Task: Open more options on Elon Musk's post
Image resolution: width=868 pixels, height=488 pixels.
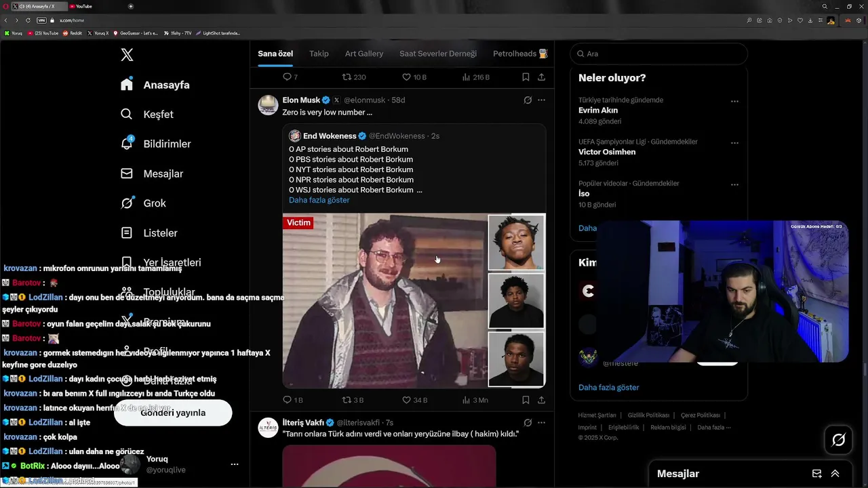Action: pyautogui.click(x=541, y=100)
